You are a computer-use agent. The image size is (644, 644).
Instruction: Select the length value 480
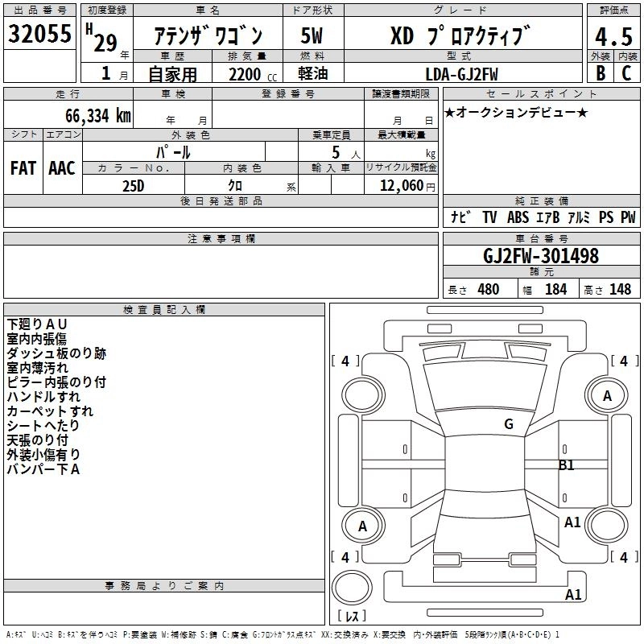489,290
